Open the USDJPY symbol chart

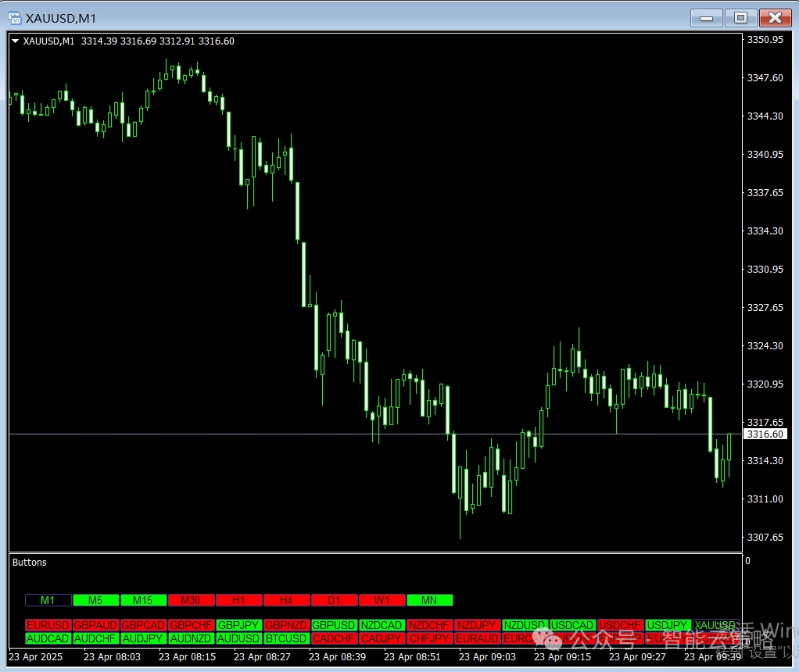668,625
